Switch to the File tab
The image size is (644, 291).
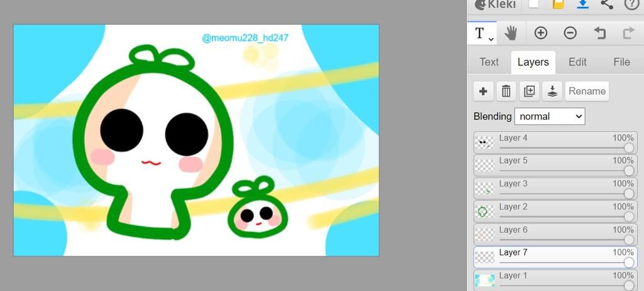click(x=621, y=62)
